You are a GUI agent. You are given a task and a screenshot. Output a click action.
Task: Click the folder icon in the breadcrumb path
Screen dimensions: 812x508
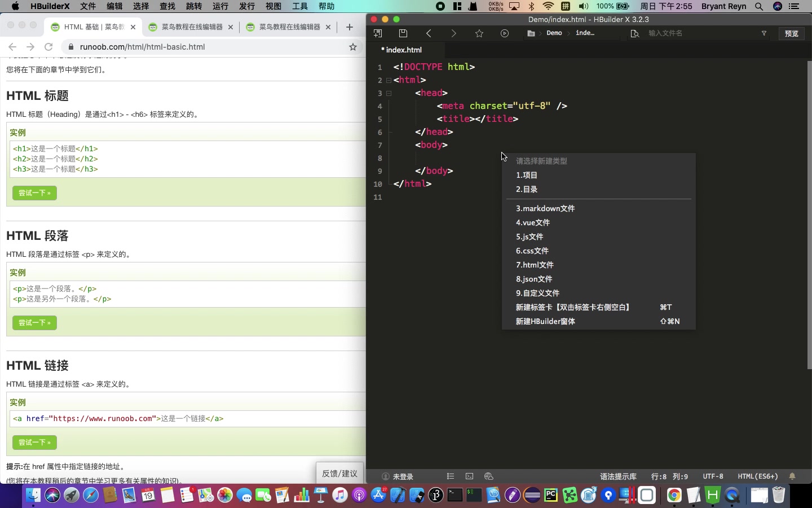click(x=531, y=33)
